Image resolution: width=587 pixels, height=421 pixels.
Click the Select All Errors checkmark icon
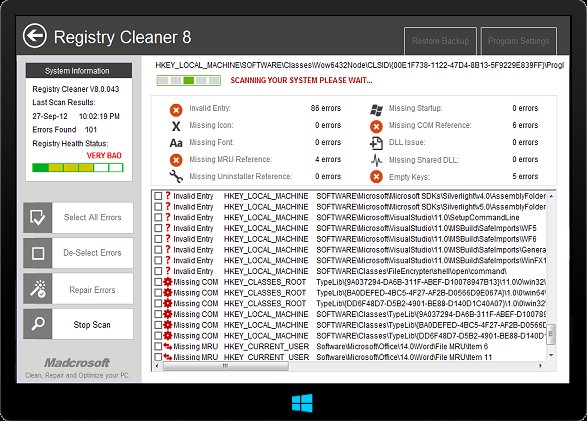tap(38, 217)
